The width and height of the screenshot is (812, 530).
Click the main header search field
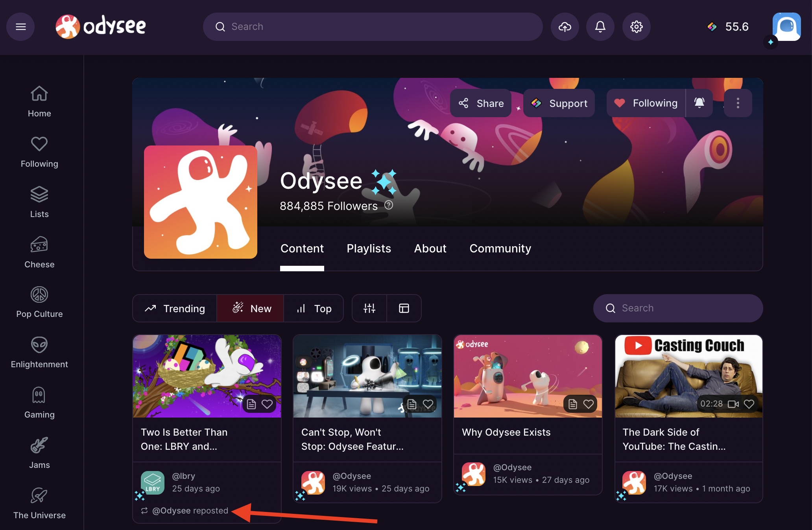pos(373,27)
